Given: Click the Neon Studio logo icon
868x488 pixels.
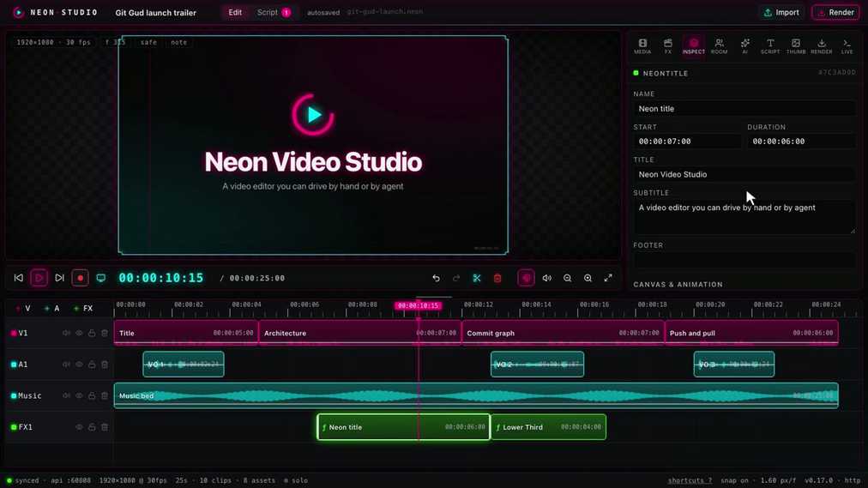Looking at the screenshot, I should coord(19,12).
